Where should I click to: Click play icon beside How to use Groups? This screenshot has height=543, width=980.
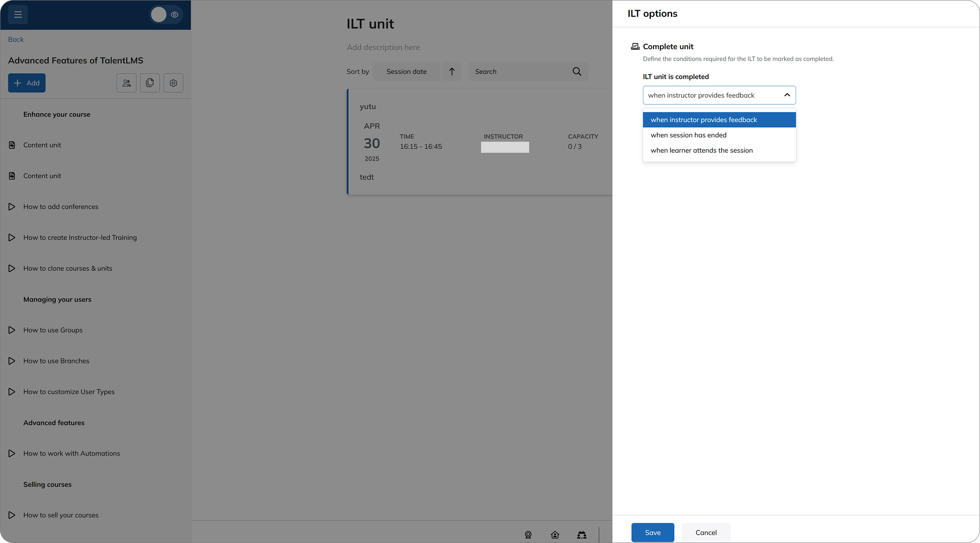[x=12, y=330]
